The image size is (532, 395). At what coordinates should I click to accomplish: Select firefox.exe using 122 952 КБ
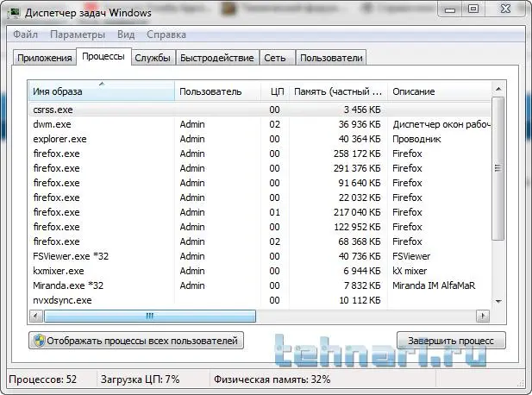tap(260, 227)
